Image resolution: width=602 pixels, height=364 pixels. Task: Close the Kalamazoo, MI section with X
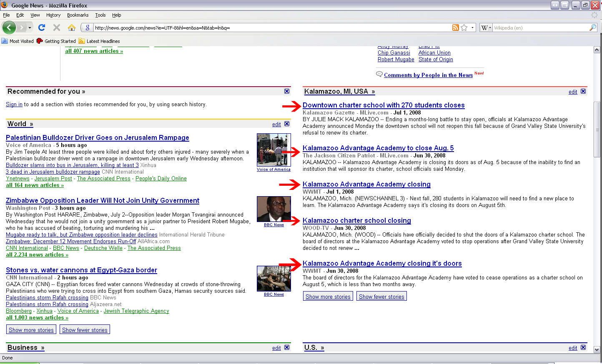(583, 91)
